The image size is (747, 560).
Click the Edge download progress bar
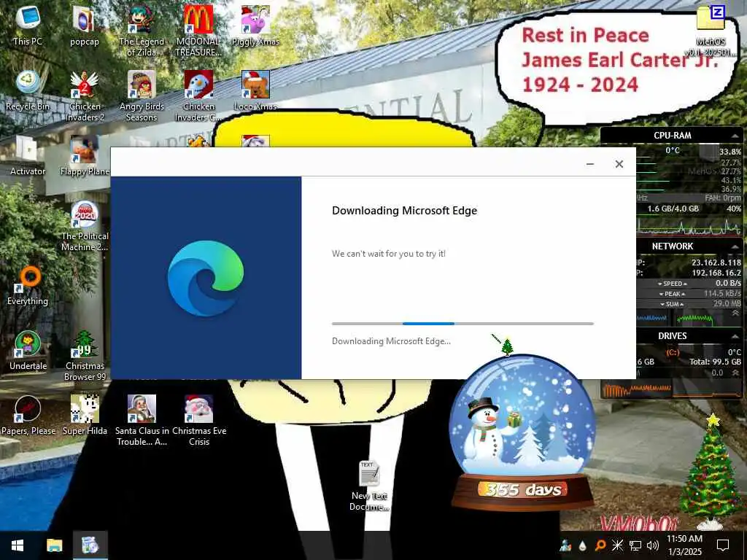click(462, 323)
